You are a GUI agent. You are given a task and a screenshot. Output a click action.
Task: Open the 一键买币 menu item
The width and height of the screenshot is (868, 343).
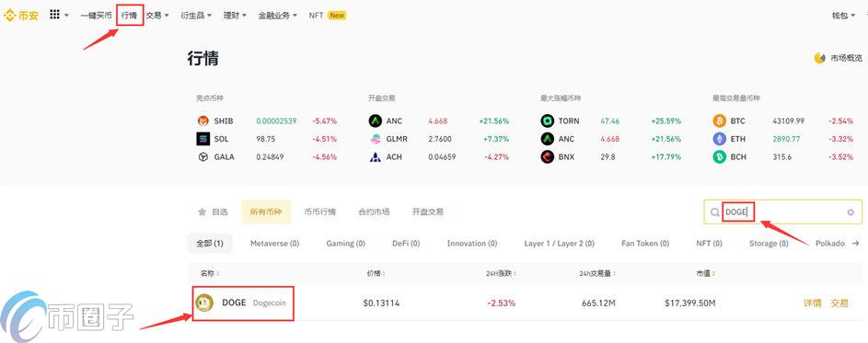pyautogui.click(x=96, y=16)
